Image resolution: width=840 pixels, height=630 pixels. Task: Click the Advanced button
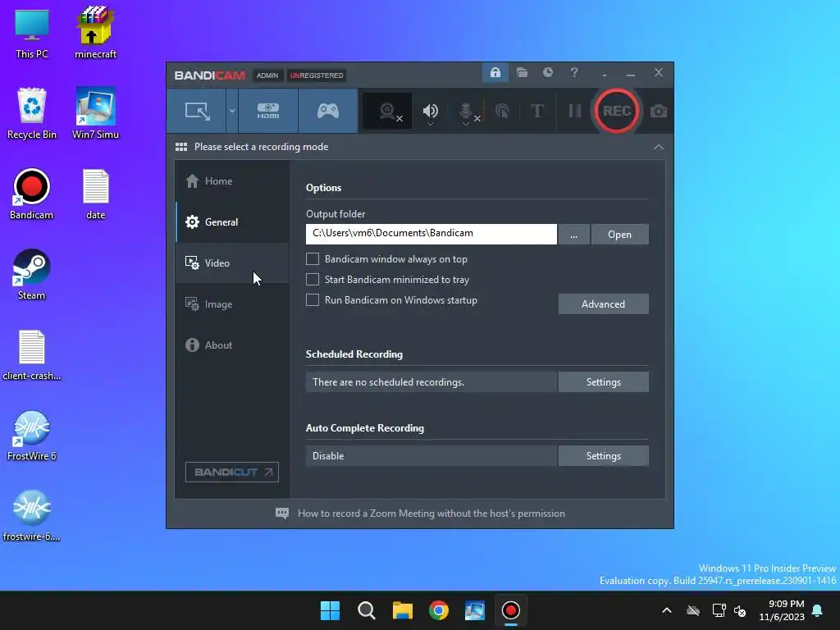pos(603,304)
